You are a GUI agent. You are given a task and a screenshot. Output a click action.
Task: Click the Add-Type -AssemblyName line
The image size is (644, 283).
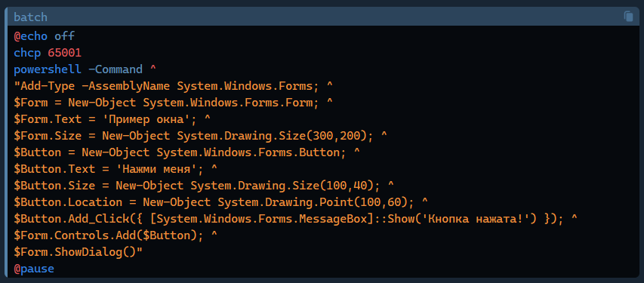coord(174,86)
